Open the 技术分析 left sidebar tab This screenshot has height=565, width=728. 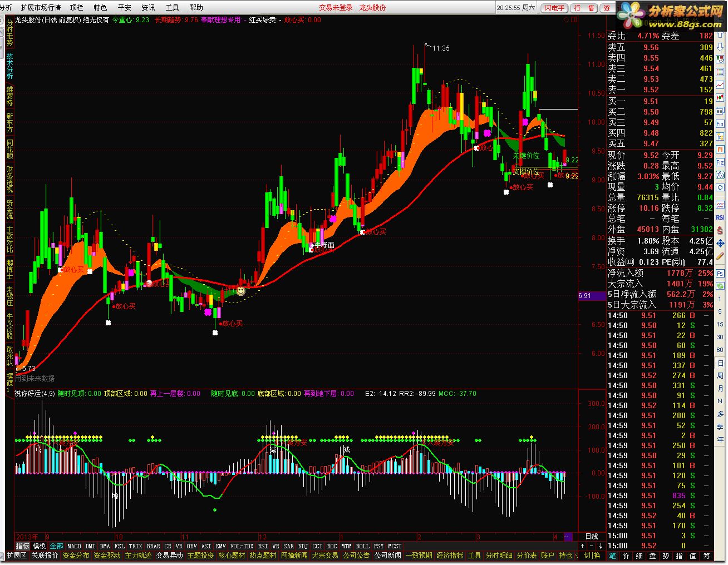coord(9,66)
